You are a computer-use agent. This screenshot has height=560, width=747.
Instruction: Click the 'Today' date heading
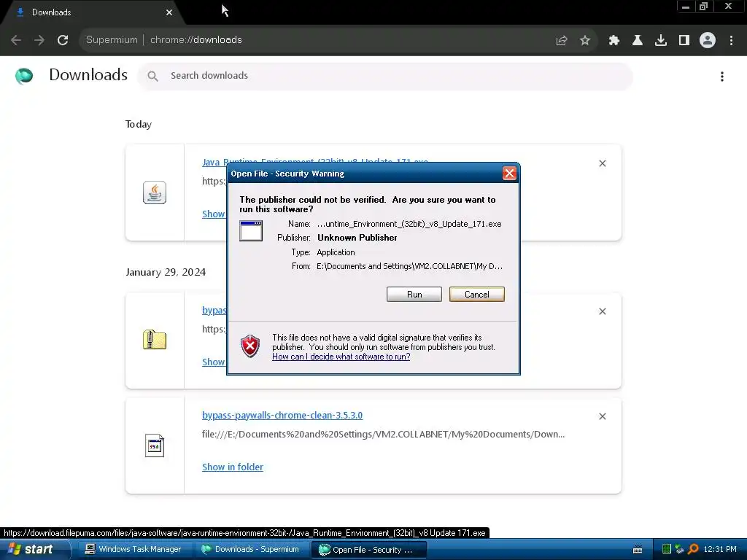coord(139,124)
